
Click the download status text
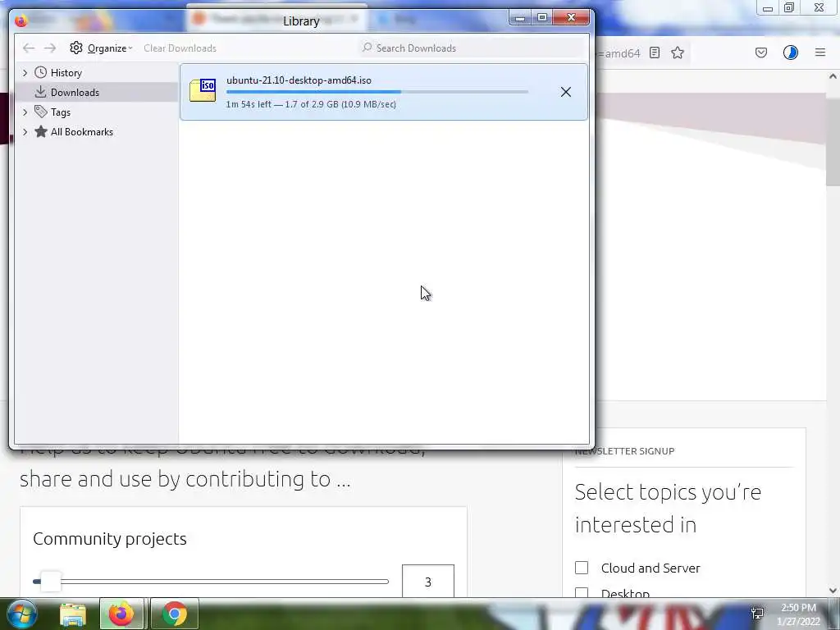311,104
